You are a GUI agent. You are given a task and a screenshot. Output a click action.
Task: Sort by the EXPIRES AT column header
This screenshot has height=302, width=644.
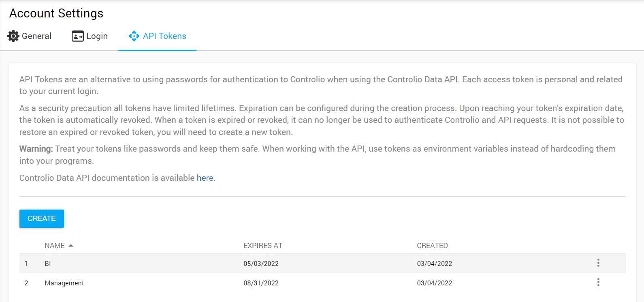click(x=262, y=246)
